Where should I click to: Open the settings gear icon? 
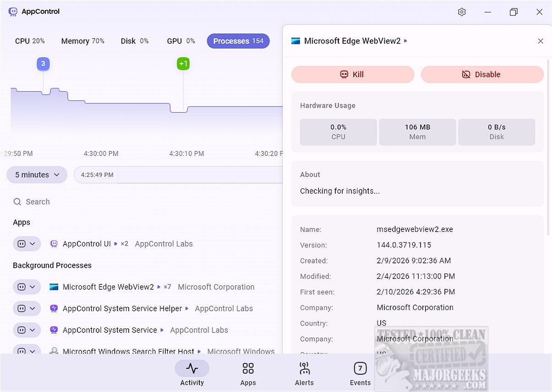click(462, 12)
